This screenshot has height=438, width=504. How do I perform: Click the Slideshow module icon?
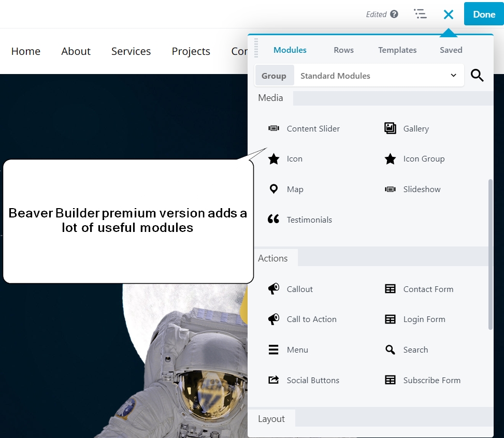click(390, 189)
